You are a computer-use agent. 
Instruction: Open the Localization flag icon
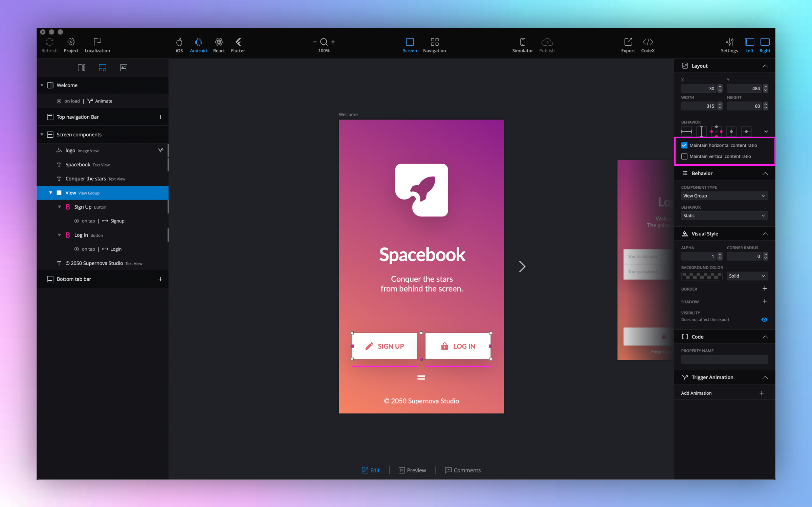click(x=97, y=42)
